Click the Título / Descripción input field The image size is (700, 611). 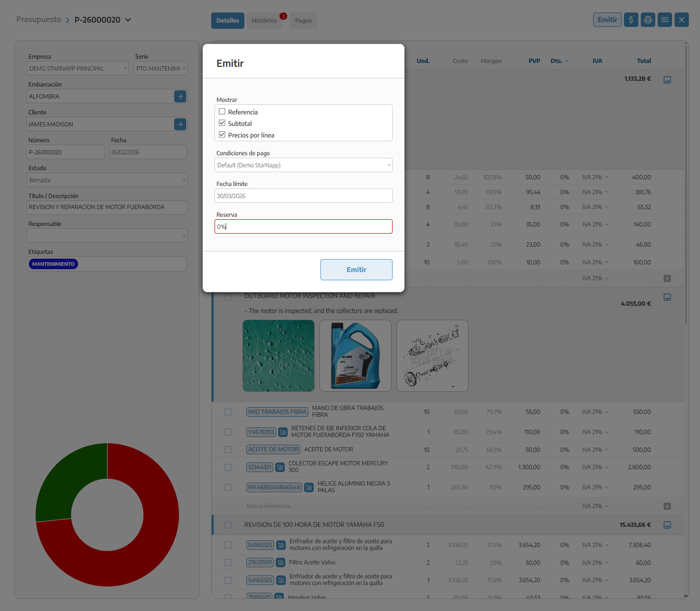(x=107, y=208)
